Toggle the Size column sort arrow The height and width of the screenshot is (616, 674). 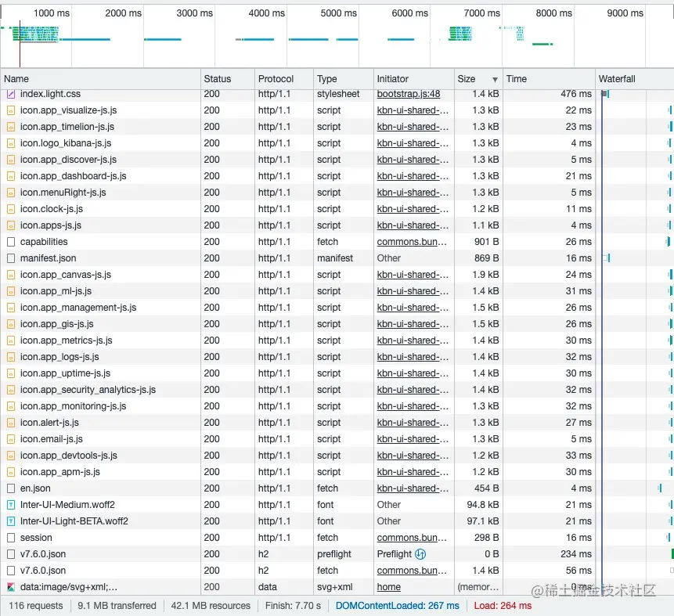point(495,80)
